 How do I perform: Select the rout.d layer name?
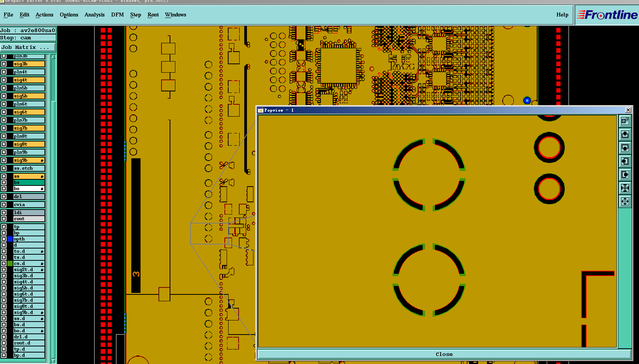pyautogui.click(x=29, y=343)
